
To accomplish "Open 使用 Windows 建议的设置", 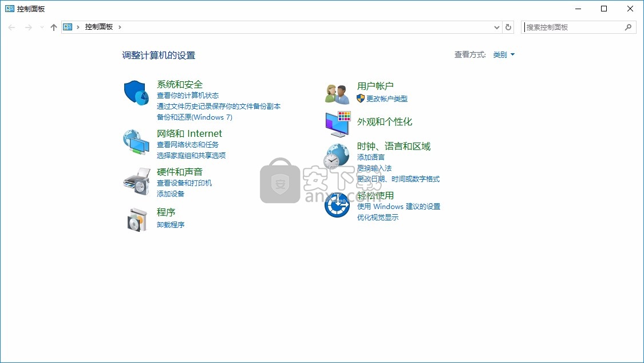I will 398,206.
